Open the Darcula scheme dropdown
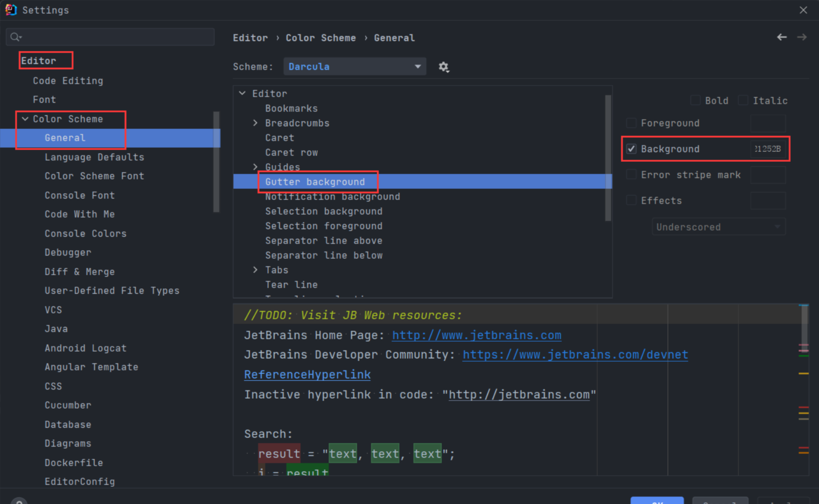Screen dimensions: 819x504 [x=355, y=67]
